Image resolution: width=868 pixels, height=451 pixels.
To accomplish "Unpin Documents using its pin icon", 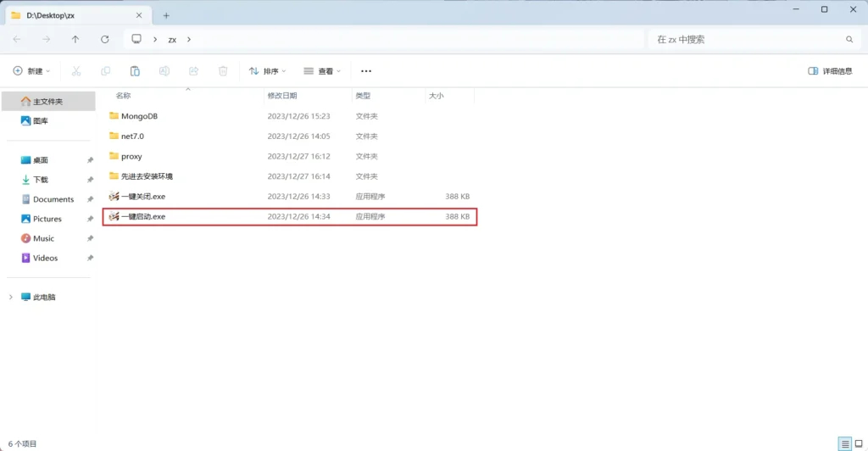I will coord(90,199).
